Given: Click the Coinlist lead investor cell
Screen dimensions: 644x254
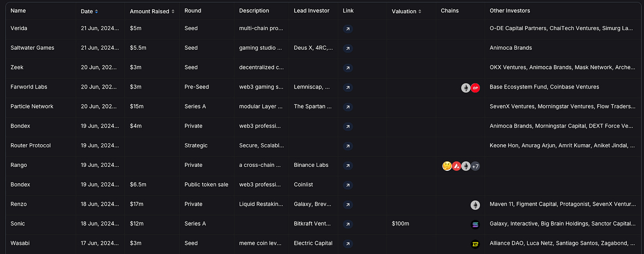Looking at the screenshot, I should click(303, 185).
